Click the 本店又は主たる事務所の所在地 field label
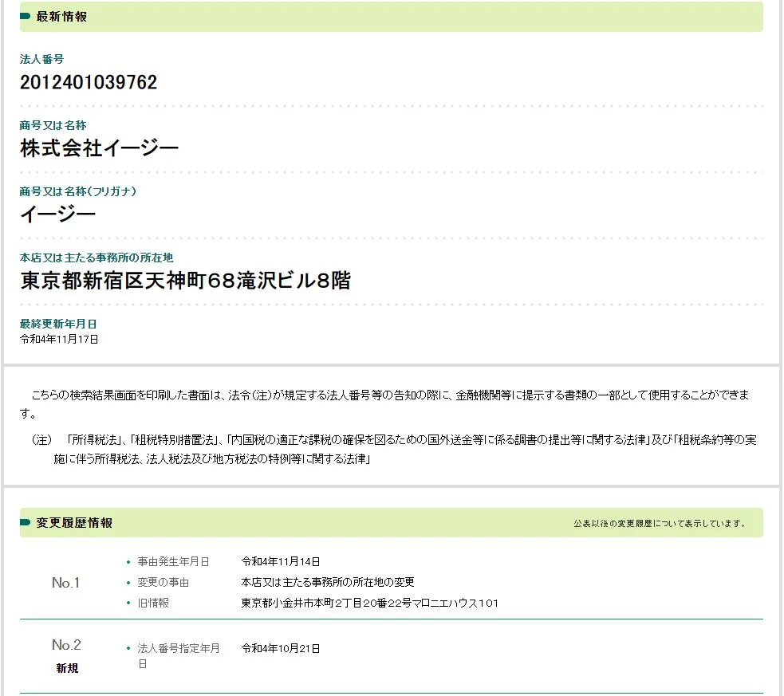Image resolution: width=784 pixels, height=696 pixels. point(97,258)
